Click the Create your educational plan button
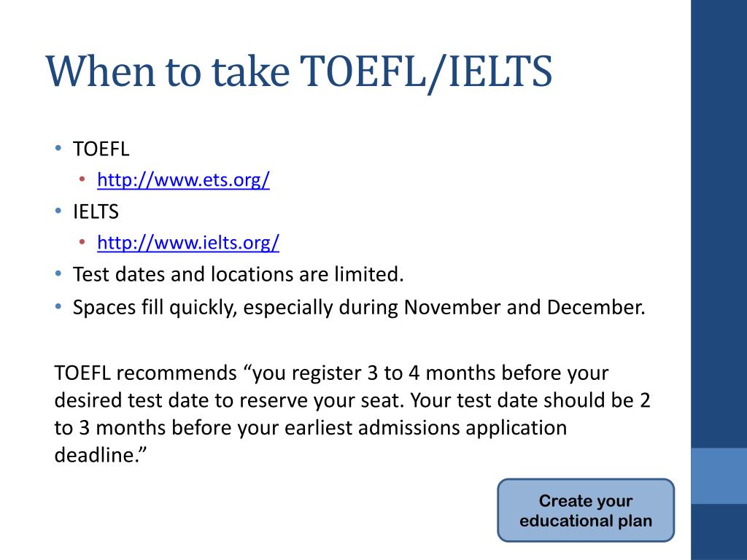 (x=586, y=510)
